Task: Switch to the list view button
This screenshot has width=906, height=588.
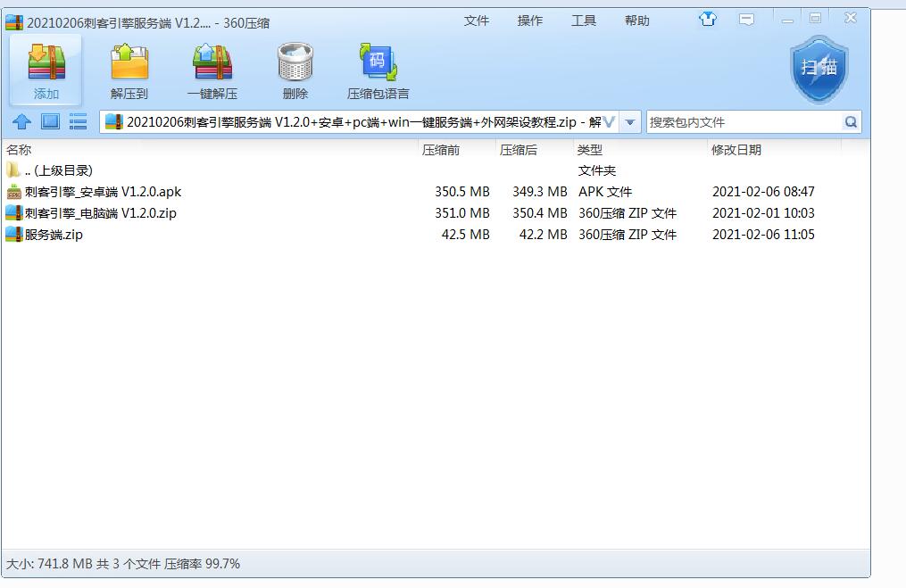Action: pos(78,121)
